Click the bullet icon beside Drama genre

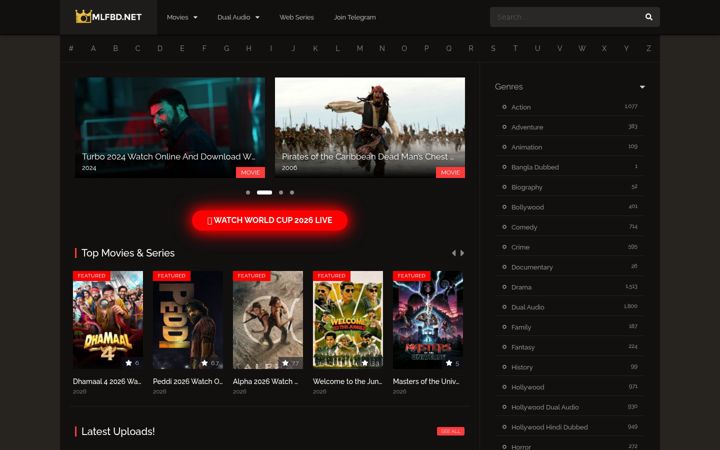click(x=504, y=287)
